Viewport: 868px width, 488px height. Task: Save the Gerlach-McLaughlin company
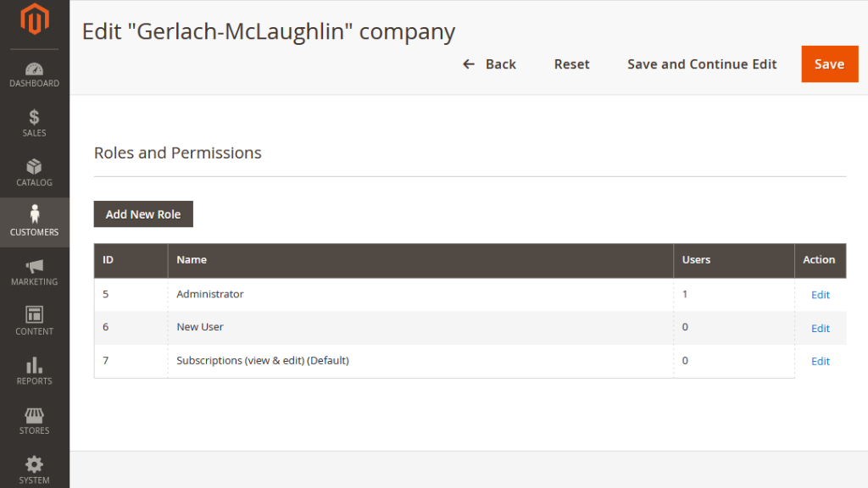coord(829,64)
